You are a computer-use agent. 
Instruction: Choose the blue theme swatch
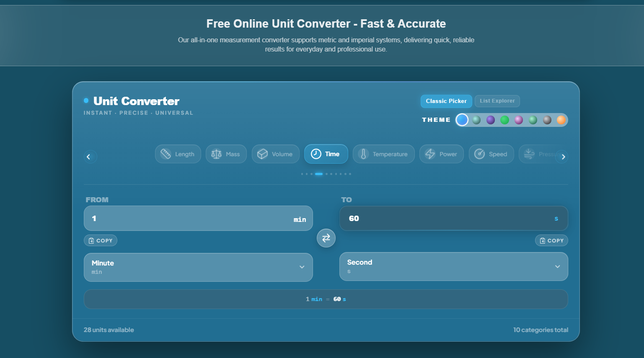tap(462, 120)
